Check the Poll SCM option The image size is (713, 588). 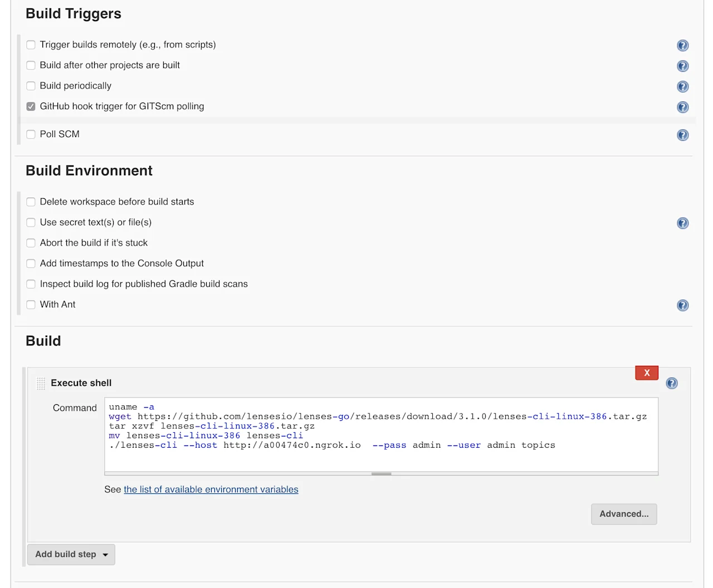(x=31, y=134)
